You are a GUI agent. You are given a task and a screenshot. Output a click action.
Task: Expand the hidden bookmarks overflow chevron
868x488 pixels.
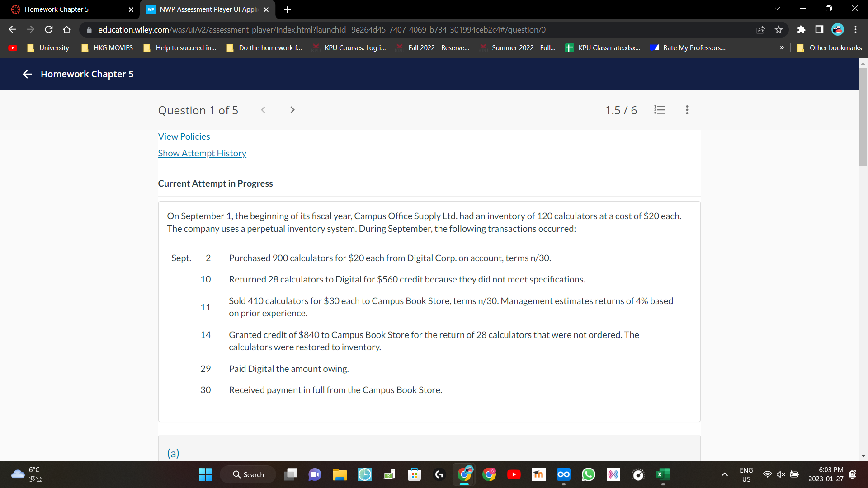tap(782, 47)
